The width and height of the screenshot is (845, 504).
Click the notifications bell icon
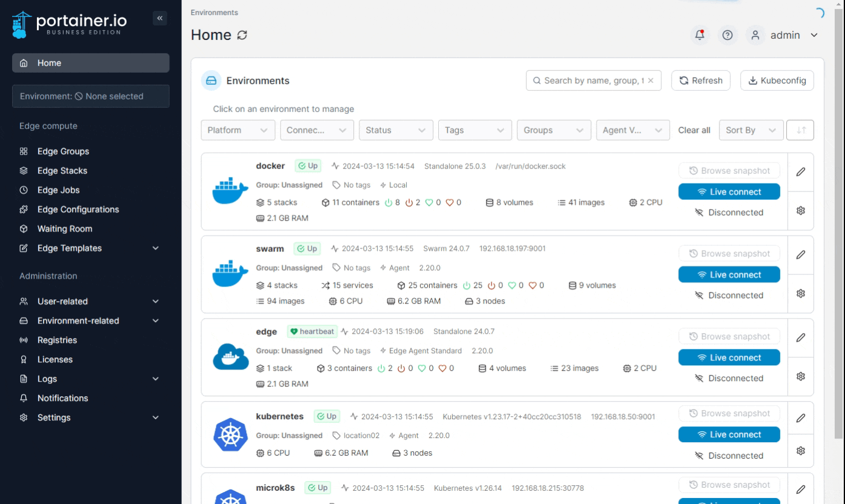700,35
